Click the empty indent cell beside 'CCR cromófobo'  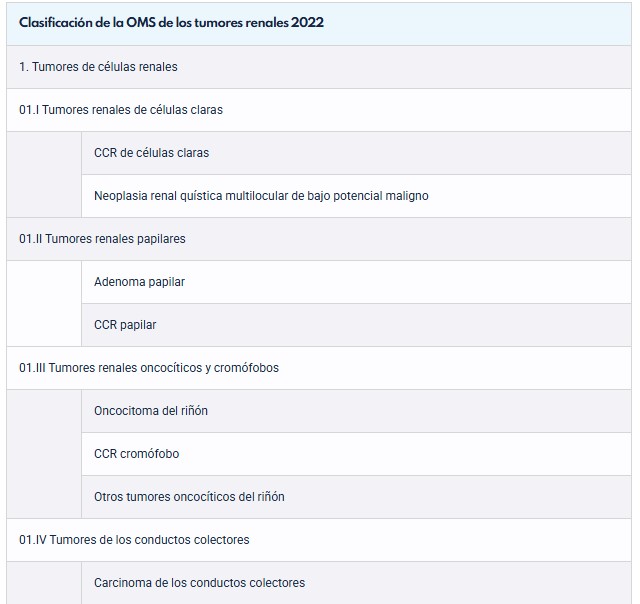pos(44,454)
